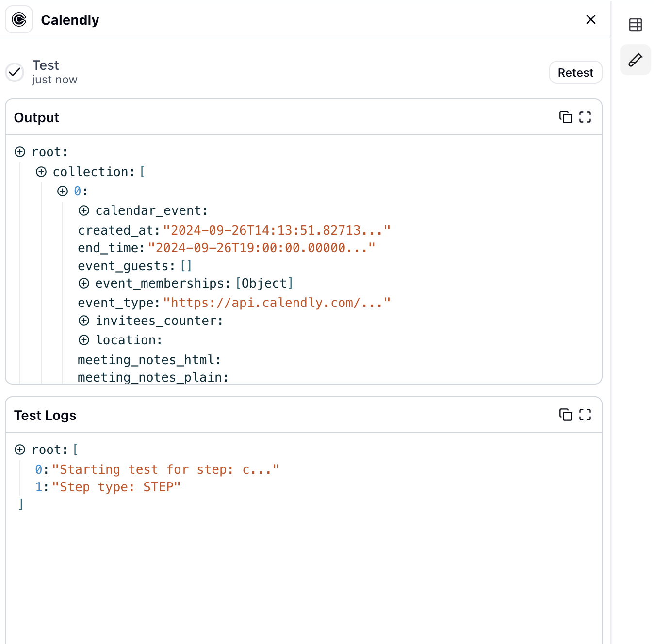This screenshot has width=654, height=644.
Task: Close the Calendly panel
Action: coord(590,20)
